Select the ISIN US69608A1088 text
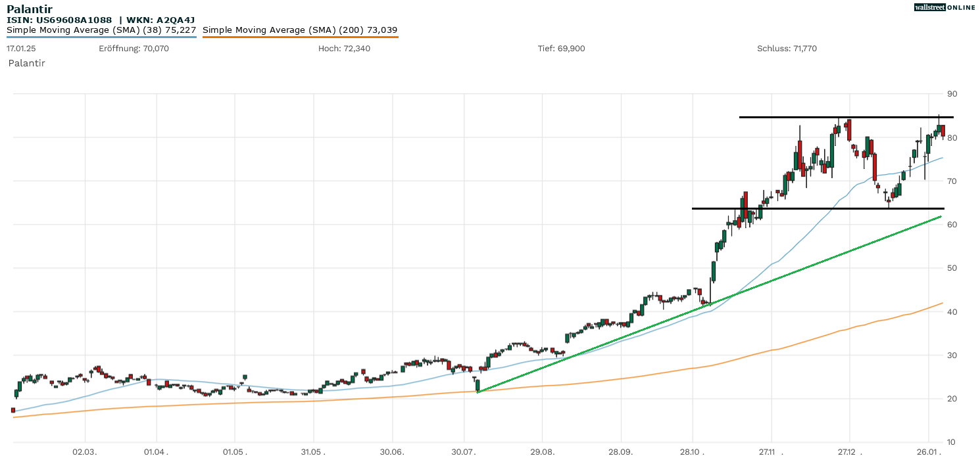This screenshot has height=456, width=980. coord(59,20)
